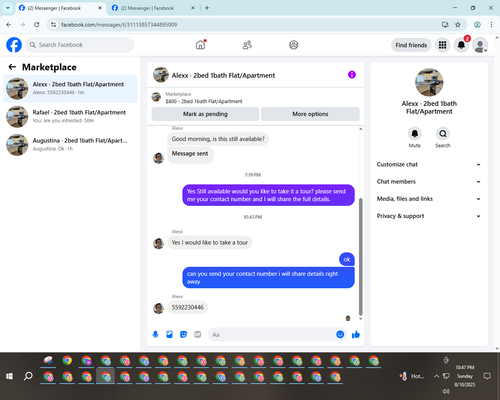Click the address bar URL
Viewport: 500px width, 400px height.
(x=119, y=25)
